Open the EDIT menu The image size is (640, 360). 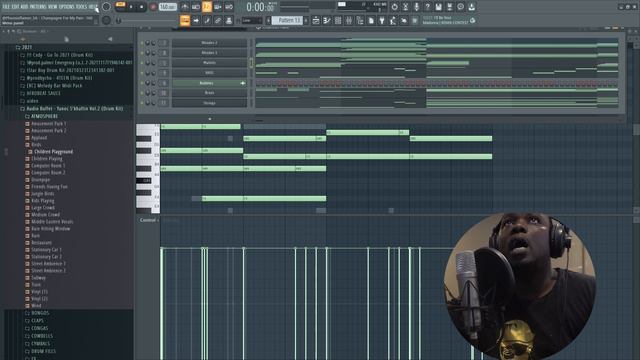pyautogui.click(x=16, y=7)
